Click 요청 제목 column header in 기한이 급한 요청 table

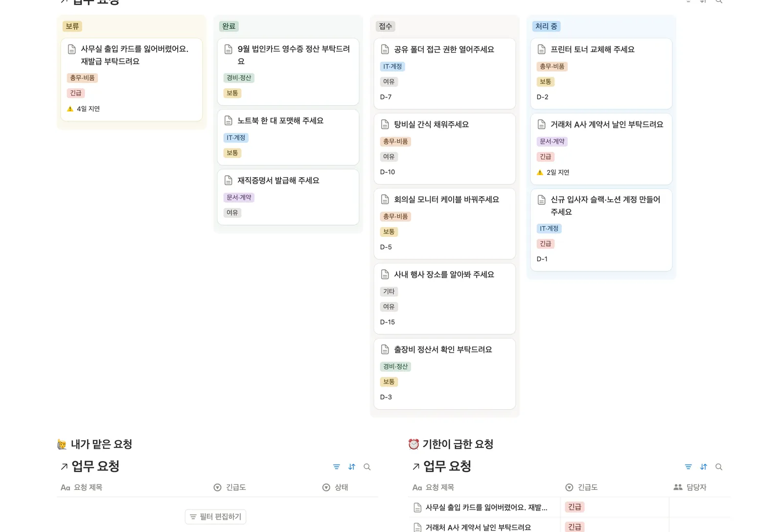pos(434,487)
